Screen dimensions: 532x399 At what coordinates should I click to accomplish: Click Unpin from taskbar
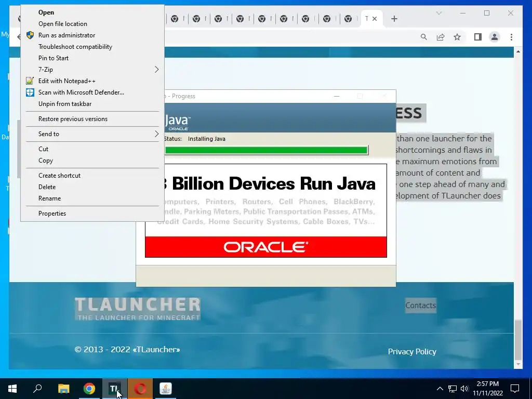pyautogui.click(x=65, y=104)
